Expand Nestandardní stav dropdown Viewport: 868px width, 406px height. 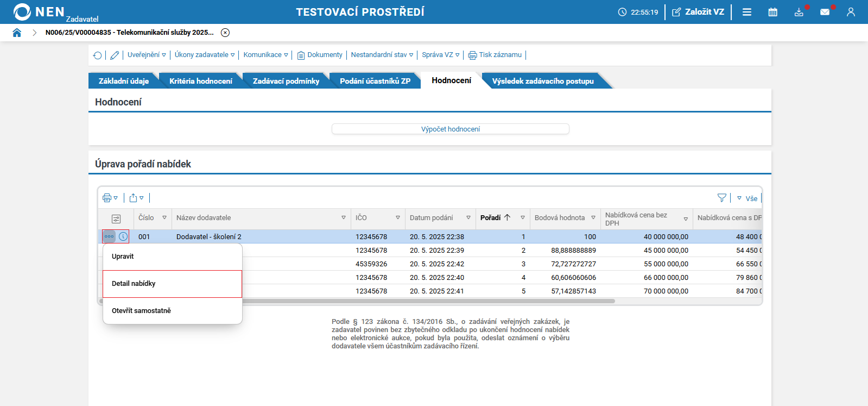click(x=382, y=55)
